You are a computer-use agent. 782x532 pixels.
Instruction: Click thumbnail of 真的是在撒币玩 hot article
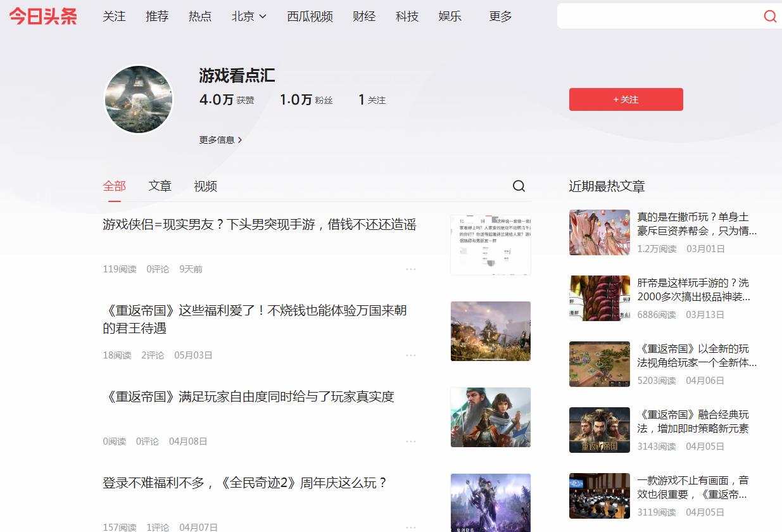[600, 232]
